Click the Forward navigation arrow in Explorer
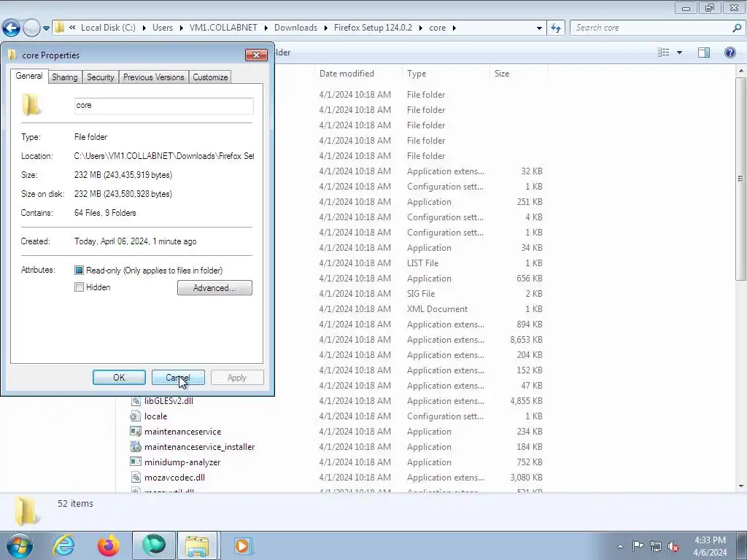The width and height of the screenshot is (747, 560). tap(31, 28)
